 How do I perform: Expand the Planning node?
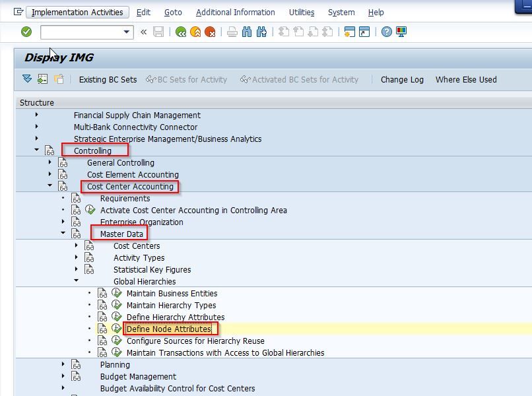coord(63,364)
